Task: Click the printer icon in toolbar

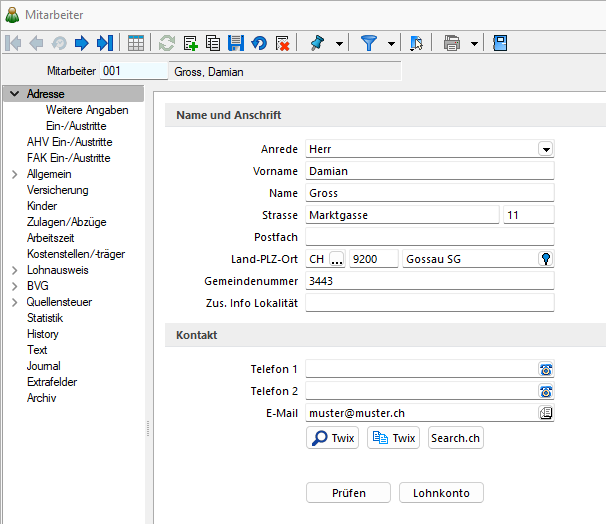Action: 451,43
